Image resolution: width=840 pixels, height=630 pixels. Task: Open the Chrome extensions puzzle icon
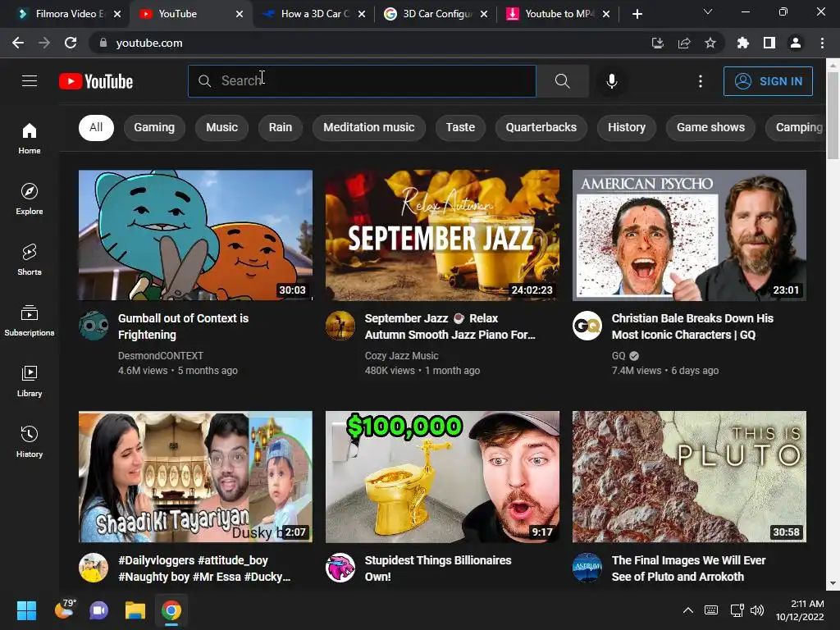click(x=743, y=43)
